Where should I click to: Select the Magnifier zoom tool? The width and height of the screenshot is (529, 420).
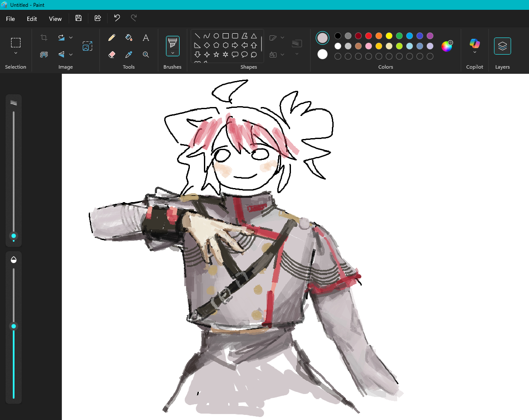[146, 55]
